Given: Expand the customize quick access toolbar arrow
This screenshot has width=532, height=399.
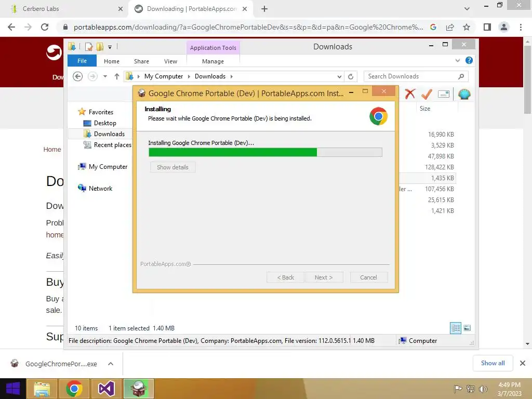Looking at the screenshot, I should tap(110, 47).
